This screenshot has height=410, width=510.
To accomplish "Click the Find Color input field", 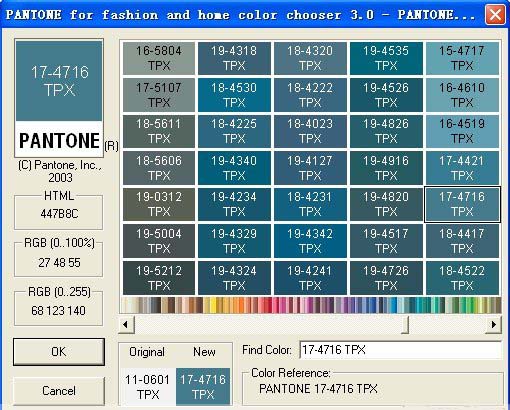I will click(400, 350).
